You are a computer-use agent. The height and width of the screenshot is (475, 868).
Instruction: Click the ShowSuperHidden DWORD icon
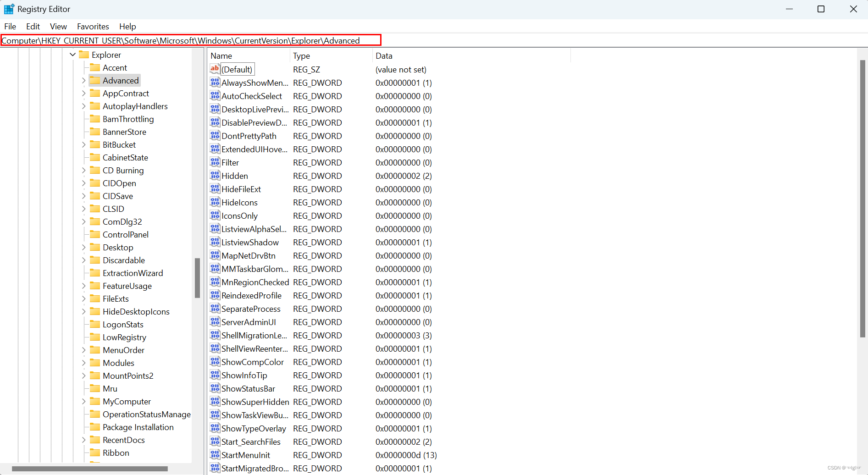click(215, 402)
